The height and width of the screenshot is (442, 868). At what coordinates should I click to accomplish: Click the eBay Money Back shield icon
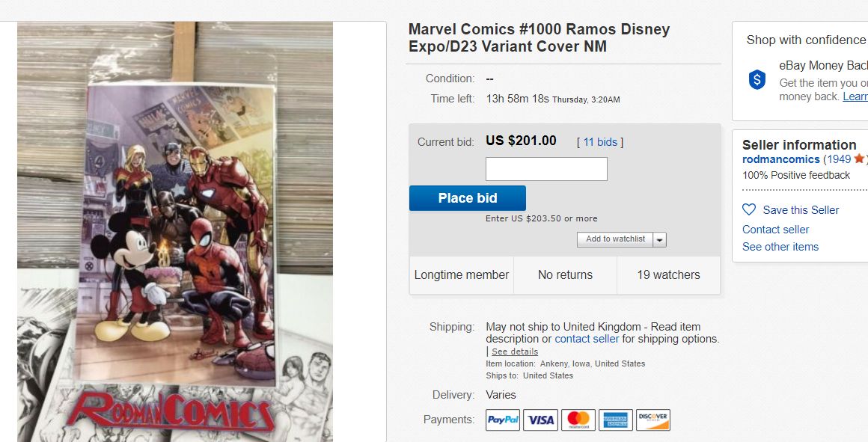pyautogui.click(x=757, y=79)
